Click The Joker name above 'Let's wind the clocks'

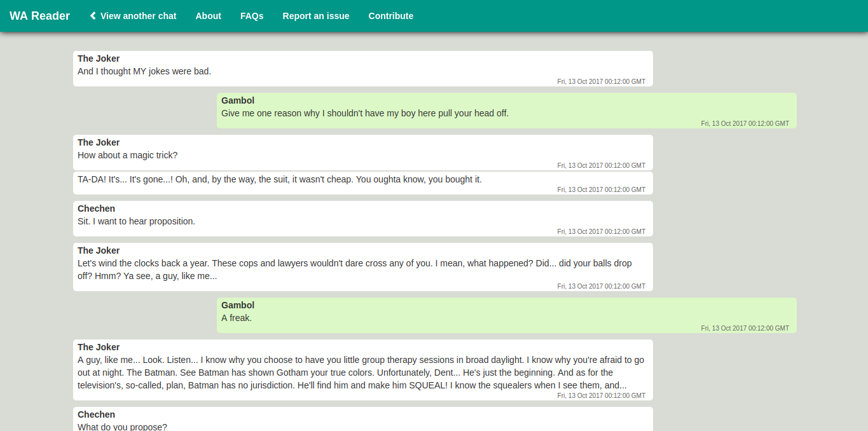pos(99,250)
